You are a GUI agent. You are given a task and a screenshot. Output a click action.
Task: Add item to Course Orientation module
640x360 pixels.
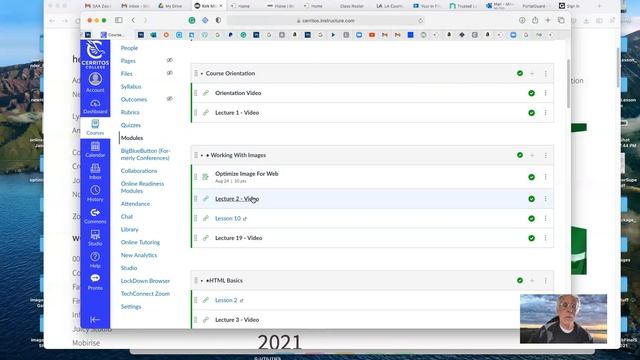(532, 73)
